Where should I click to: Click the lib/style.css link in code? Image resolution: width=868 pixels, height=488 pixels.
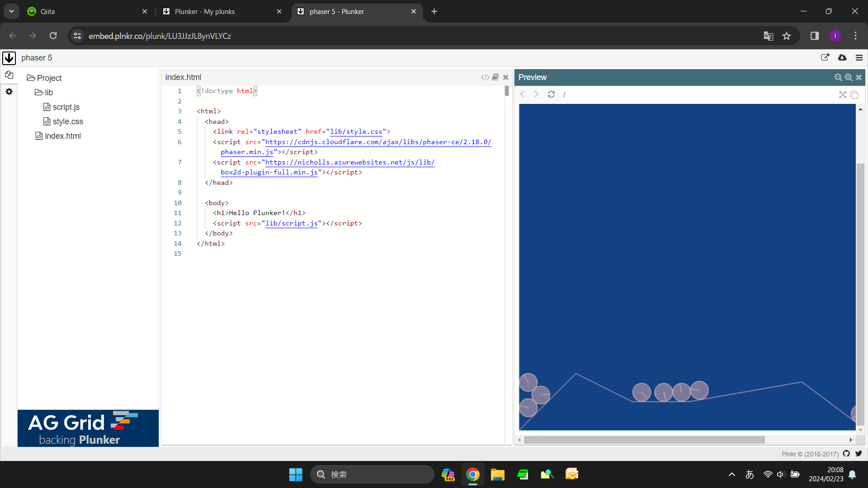click(356, 131)
